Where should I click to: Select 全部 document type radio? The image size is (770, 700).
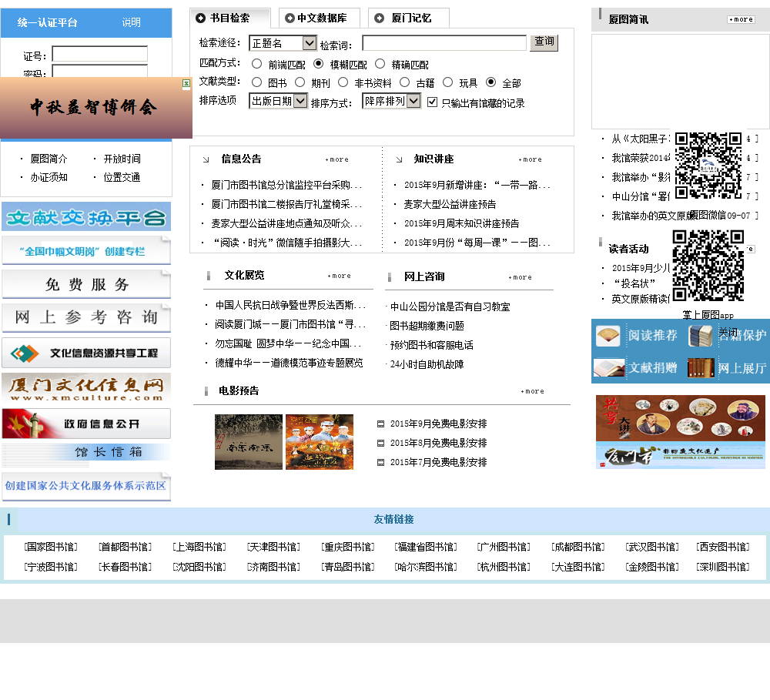(x=490, y=82)
